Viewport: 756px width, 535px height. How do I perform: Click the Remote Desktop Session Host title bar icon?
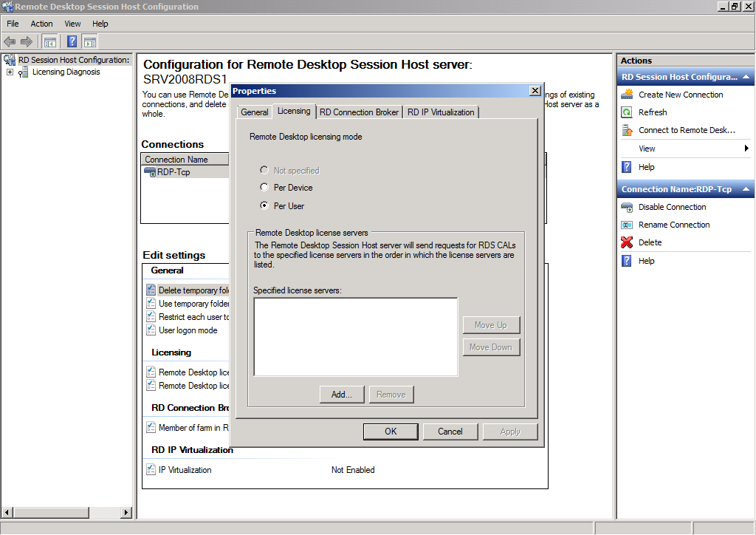pos(7,7)
